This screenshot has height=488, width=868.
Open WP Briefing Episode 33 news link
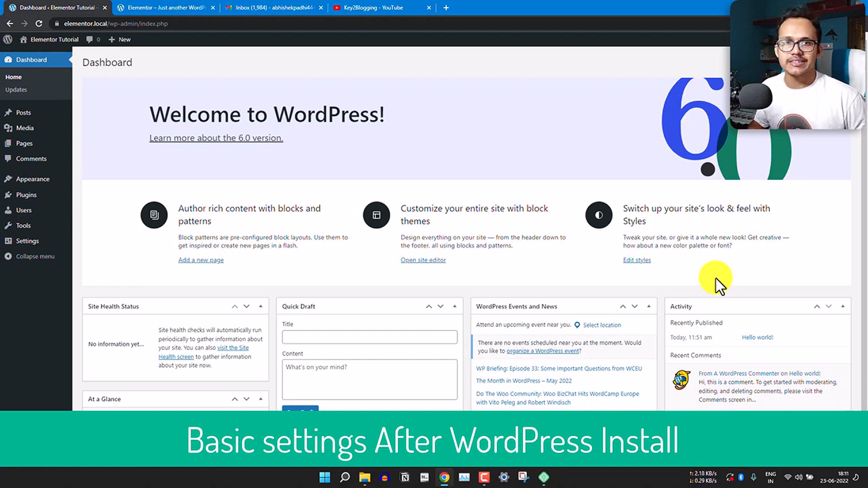point(559,369)
